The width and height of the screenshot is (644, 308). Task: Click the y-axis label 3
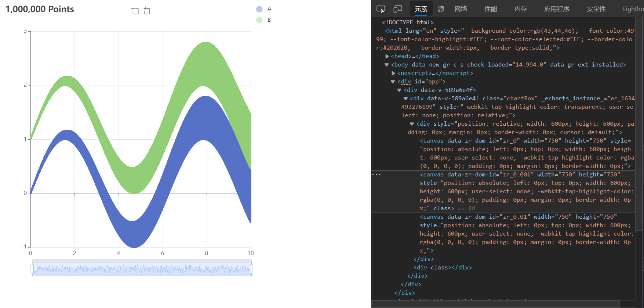[x=25, y=31]
